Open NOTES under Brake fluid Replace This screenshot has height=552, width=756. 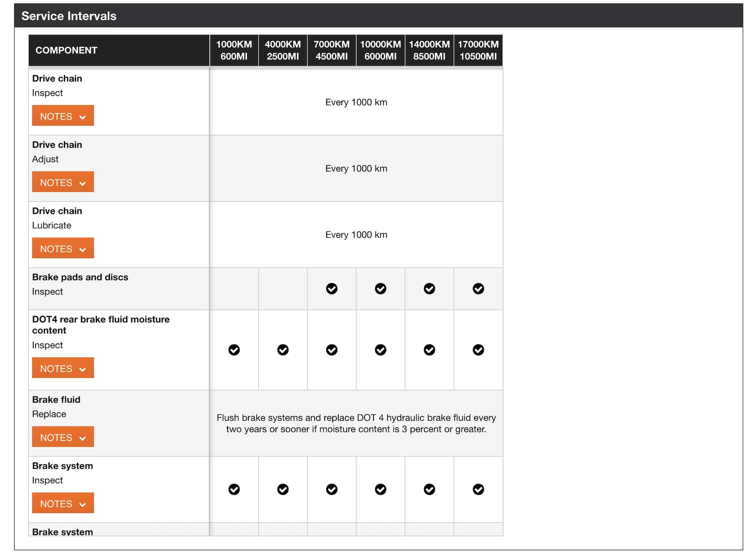[63, 437]
